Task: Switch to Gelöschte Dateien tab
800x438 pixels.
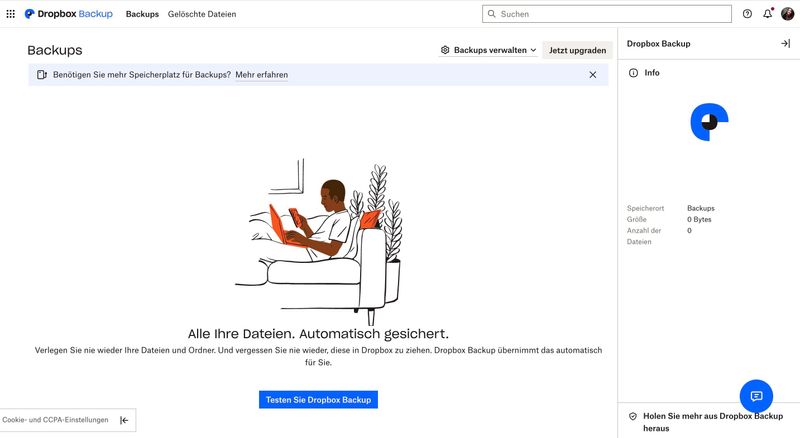Action: (x=202, y=14)
